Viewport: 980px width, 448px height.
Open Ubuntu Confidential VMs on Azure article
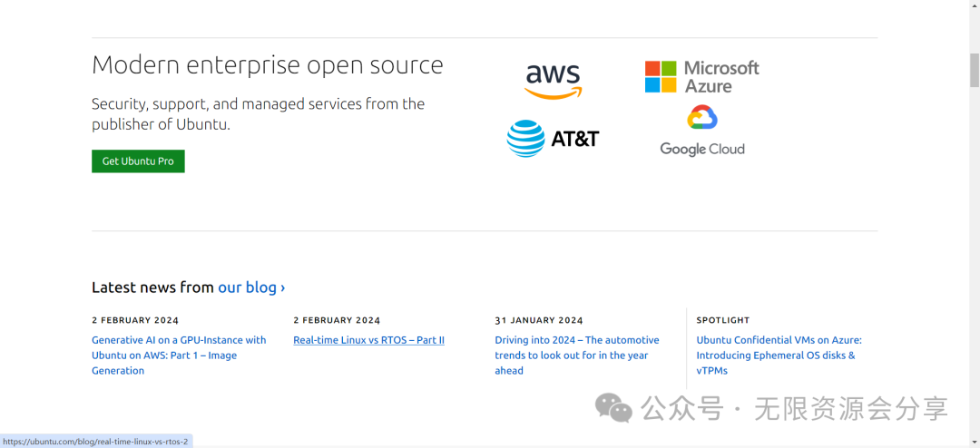(779, 355)
